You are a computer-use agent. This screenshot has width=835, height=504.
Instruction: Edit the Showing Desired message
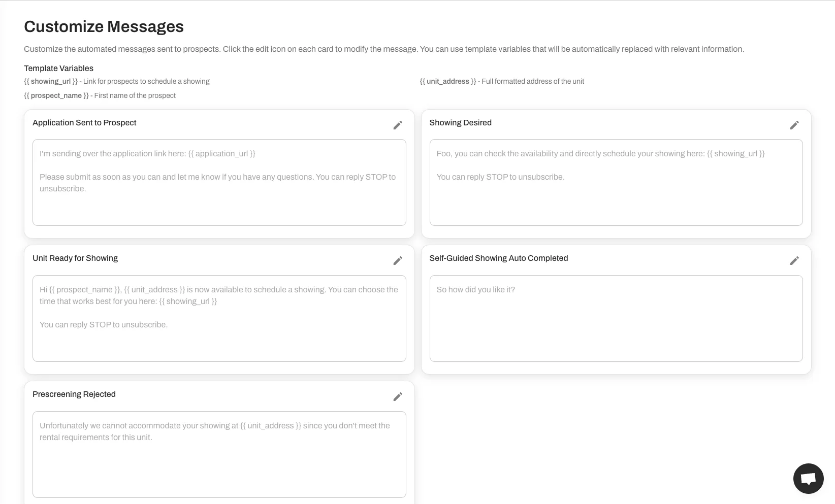point(794,125)
